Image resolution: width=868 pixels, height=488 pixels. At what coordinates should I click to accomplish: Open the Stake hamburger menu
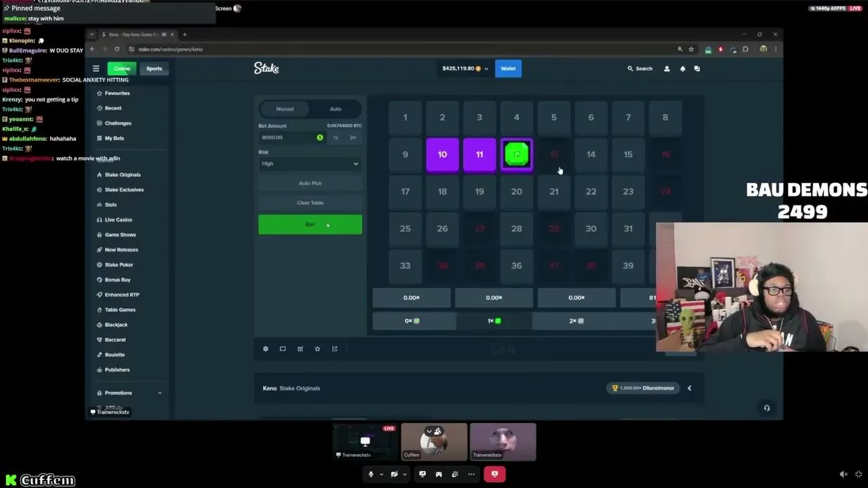click(x=96, y=68)
